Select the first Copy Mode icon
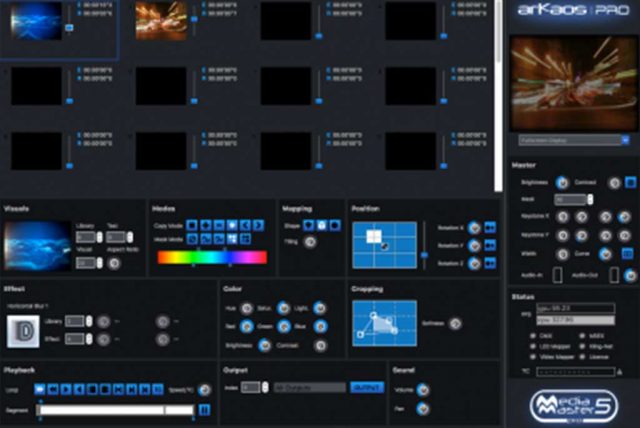 pyautogui.click(x=192, y=225)
